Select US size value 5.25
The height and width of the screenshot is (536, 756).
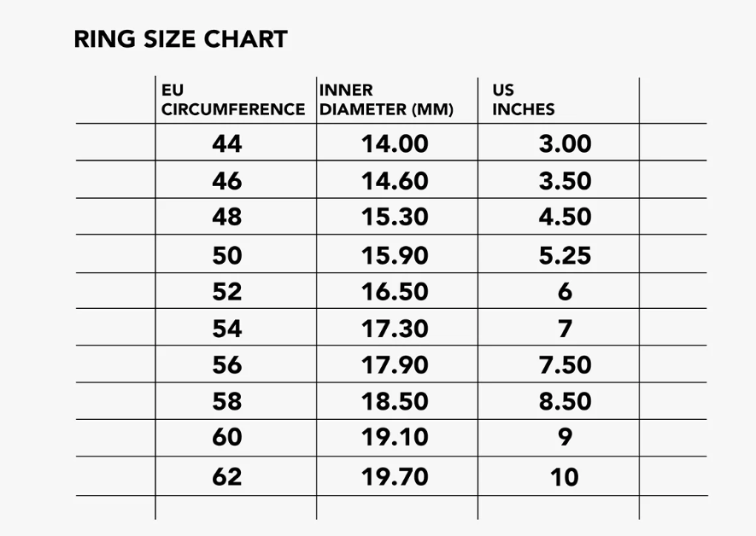click(565, 255)
